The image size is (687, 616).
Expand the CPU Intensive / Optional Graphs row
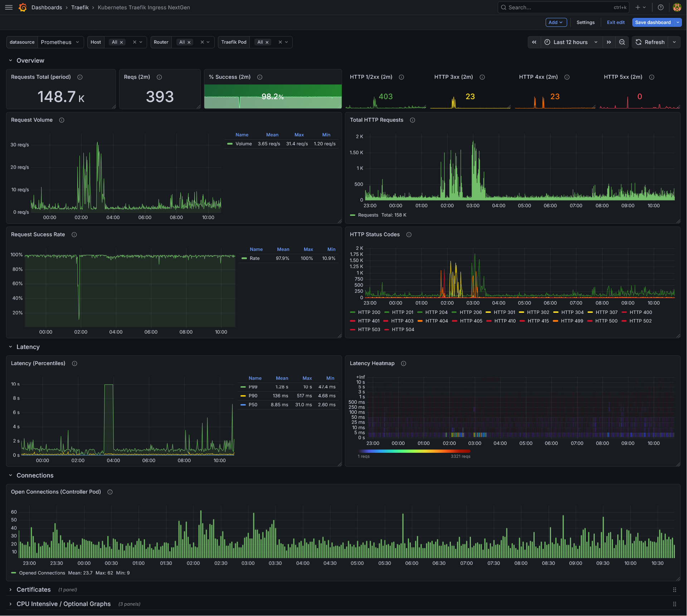[11, 604]
